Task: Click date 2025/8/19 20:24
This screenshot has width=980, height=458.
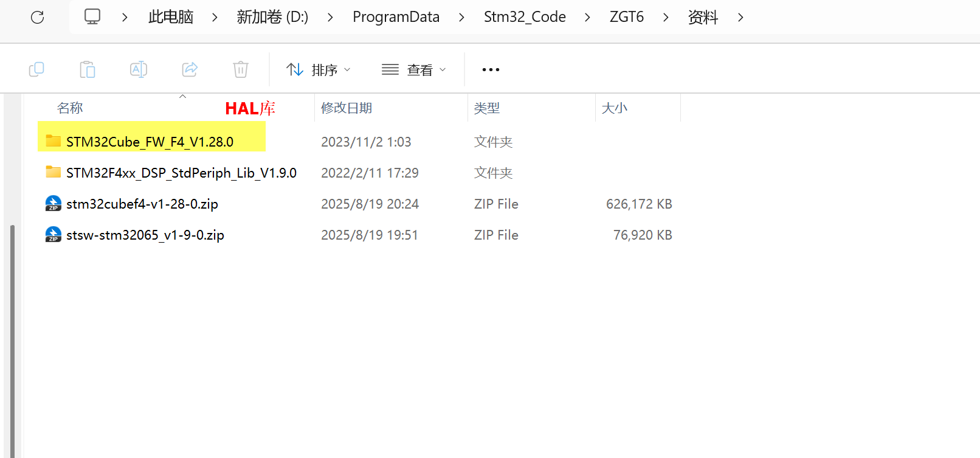Action: click(370, 204)
